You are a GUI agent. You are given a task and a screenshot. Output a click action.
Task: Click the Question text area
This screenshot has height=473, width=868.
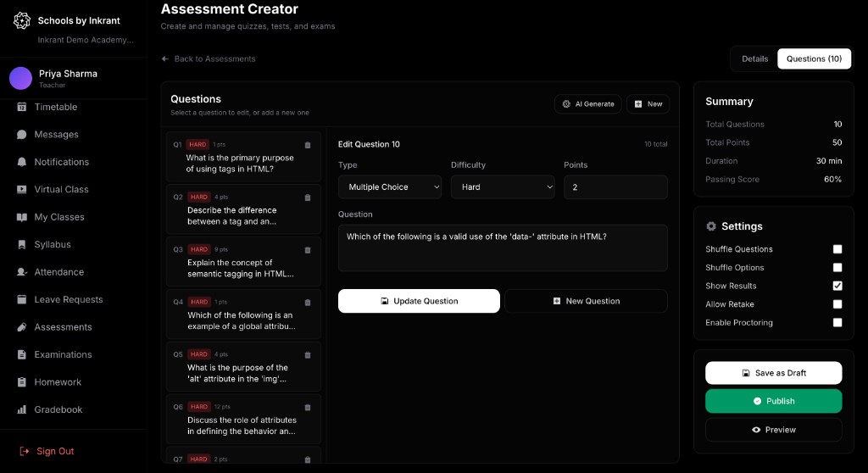pos(503,248)
